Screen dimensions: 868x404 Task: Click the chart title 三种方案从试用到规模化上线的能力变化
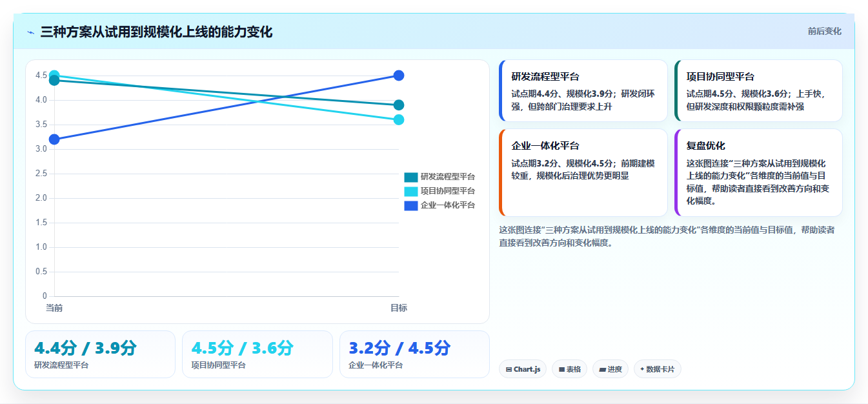click(156, 32)
